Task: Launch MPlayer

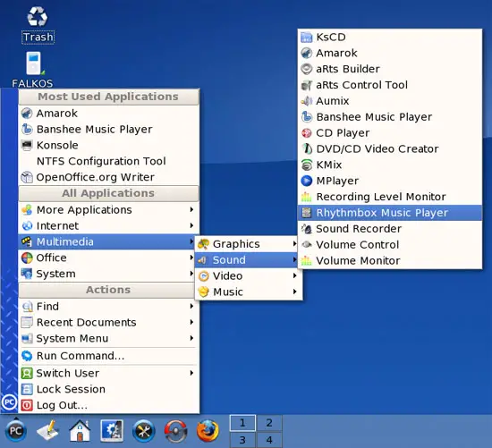Action: 390,181
